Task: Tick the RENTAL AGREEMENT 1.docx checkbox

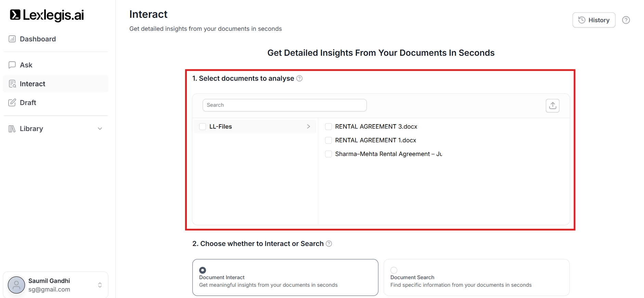Action: tap(329, 140)
